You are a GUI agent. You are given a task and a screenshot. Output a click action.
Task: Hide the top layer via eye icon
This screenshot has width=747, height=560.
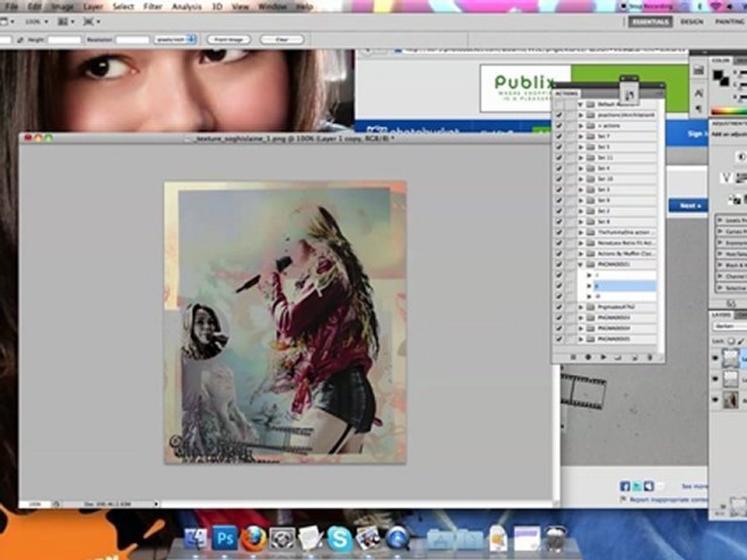tap(715, 358)
